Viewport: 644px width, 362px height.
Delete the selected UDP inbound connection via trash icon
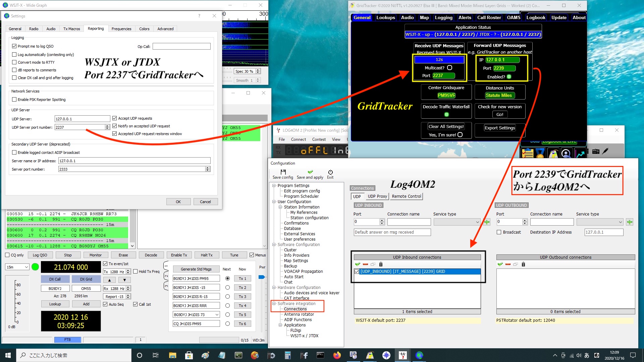point(381,264)
